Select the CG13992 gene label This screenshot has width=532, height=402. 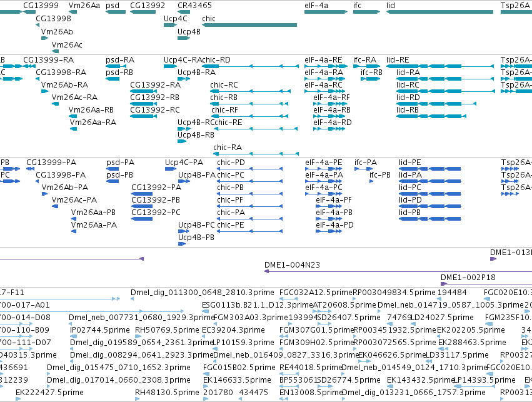tap(148, 6)
